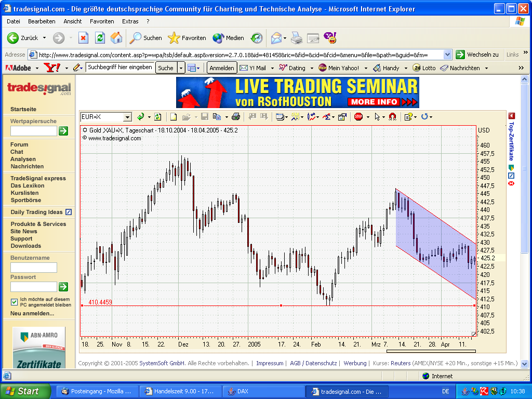Click the red STOP sign icon
Screen dimensions: 532x399
(x=358, y=117)
